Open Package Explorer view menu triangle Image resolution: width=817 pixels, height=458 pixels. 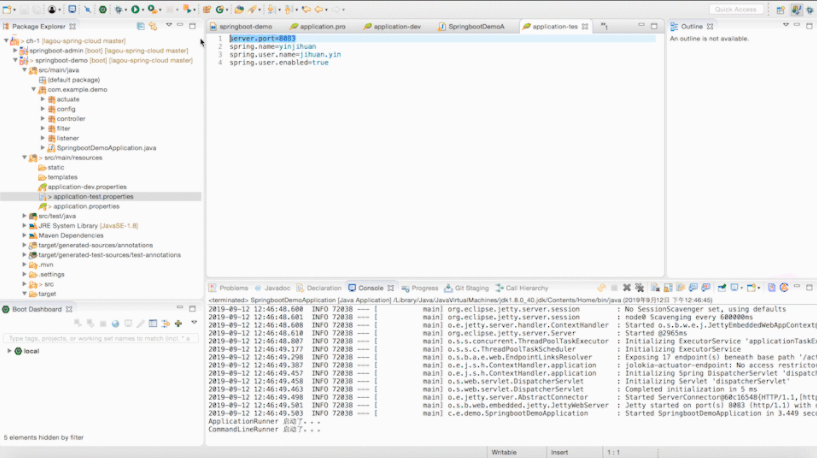169,25
